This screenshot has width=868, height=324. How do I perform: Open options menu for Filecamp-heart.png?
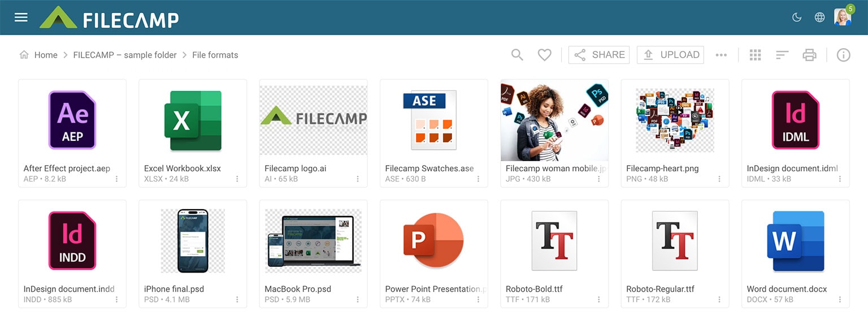719,179
